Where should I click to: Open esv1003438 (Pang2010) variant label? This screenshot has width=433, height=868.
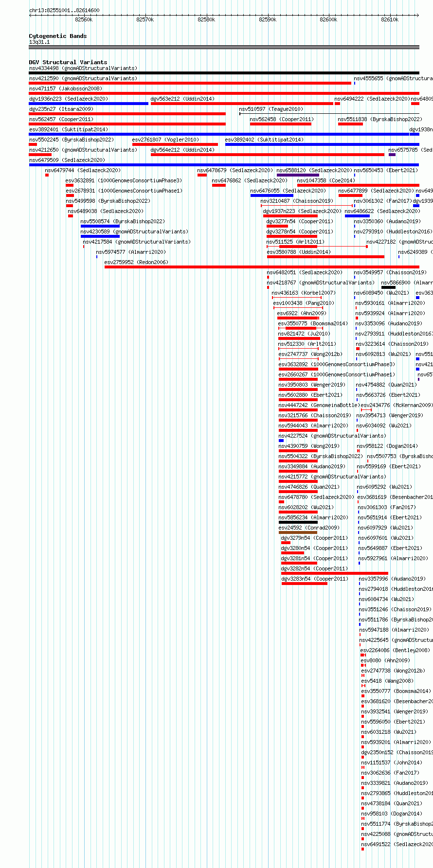pos(304,303)
